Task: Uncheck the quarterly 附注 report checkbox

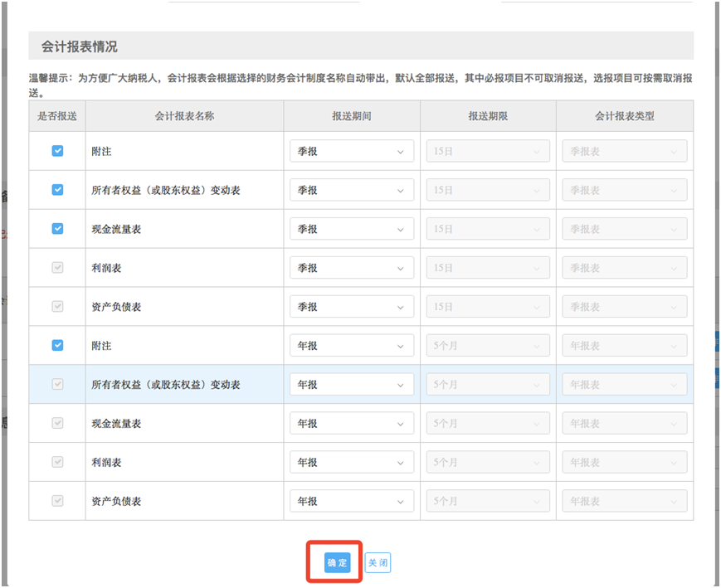Action: 57,151
